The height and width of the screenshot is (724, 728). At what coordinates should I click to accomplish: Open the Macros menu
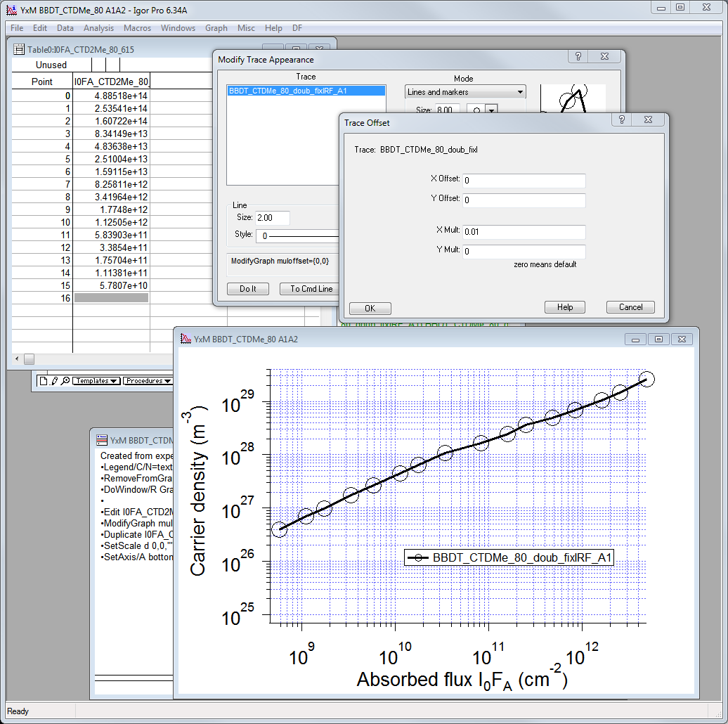click(x=137, y=28)
